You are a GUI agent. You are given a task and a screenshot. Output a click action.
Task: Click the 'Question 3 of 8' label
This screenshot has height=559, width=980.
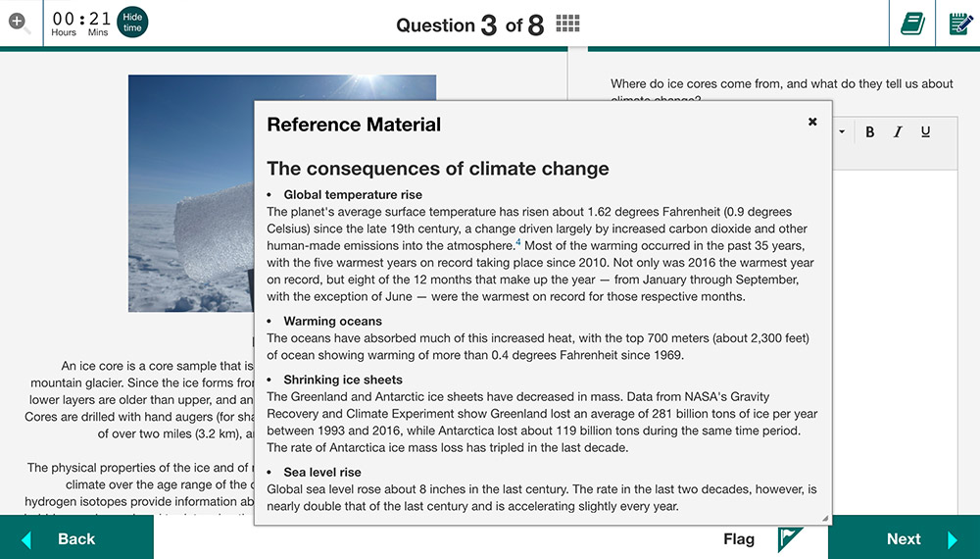[x=470, y=25]
